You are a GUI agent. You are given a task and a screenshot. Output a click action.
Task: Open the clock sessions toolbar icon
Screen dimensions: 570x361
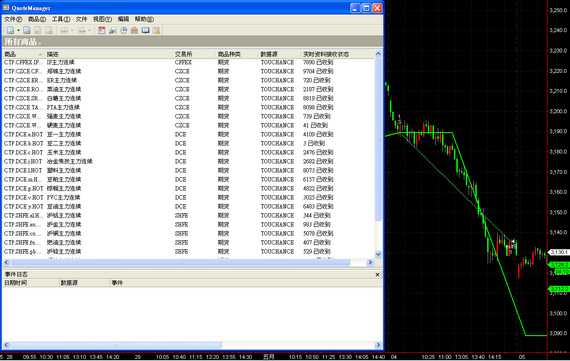(x=124, y=31)
